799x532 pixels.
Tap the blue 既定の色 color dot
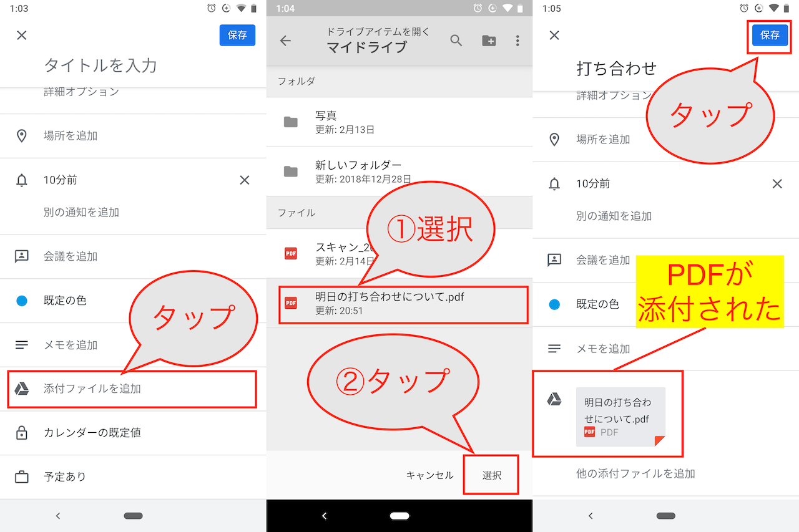click(22, 300)
